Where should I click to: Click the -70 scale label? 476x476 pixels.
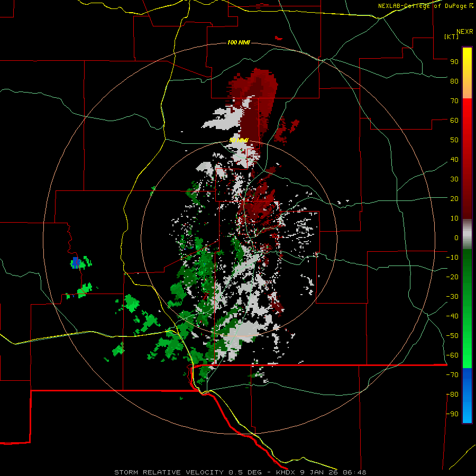tap(452, 375)
